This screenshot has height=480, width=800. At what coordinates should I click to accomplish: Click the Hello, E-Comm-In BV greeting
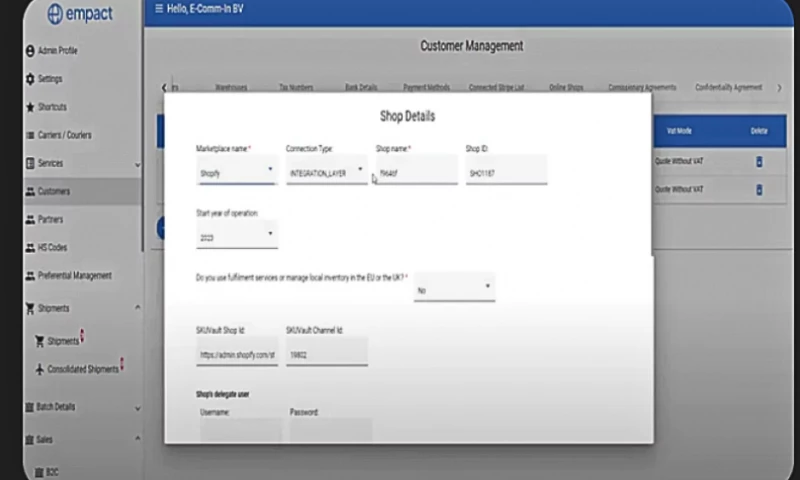pos(205,9)
